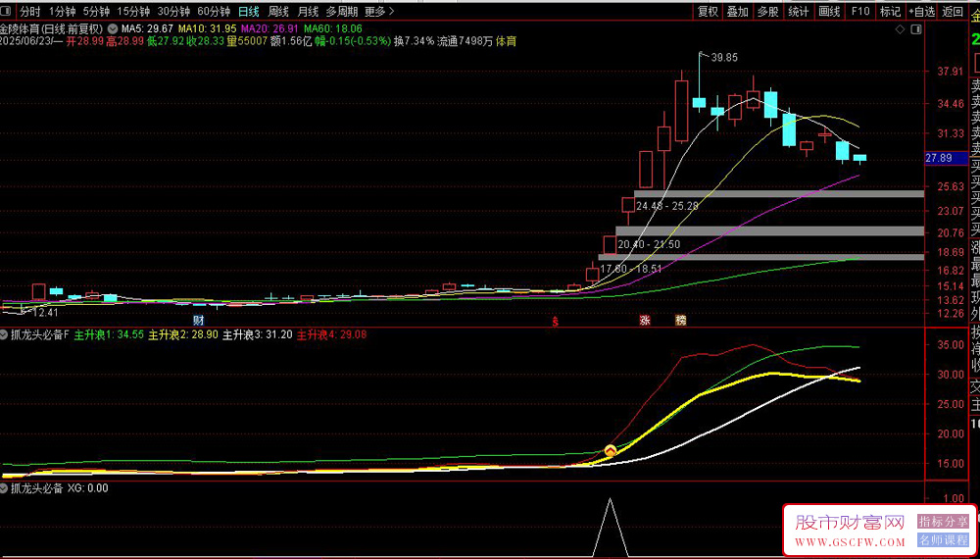Click the 复权 adjustment button

pos(709,11)
